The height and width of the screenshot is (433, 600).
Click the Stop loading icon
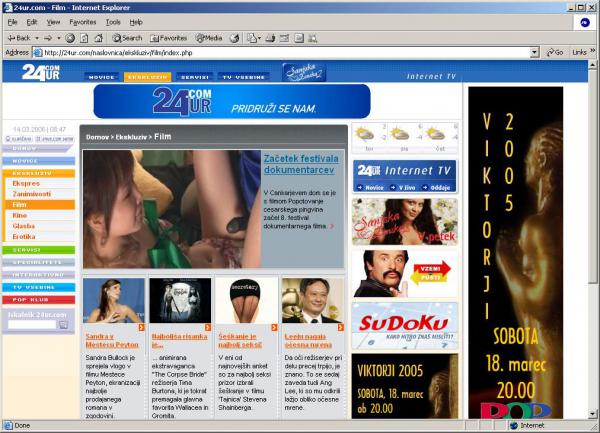(70, 38)
